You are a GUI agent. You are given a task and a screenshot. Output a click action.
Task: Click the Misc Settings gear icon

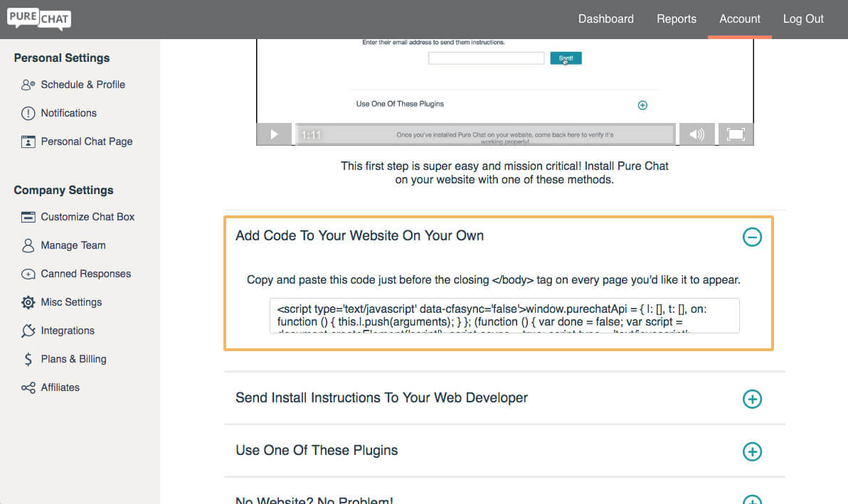[x=28, y=303]
